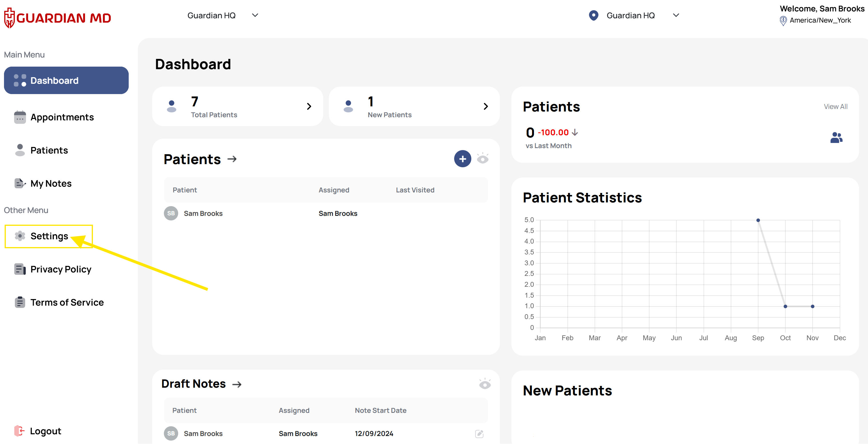The image size is (868, 444).
Task: Click the Draft Notes heading arrow icon
Action: (237, 384)
